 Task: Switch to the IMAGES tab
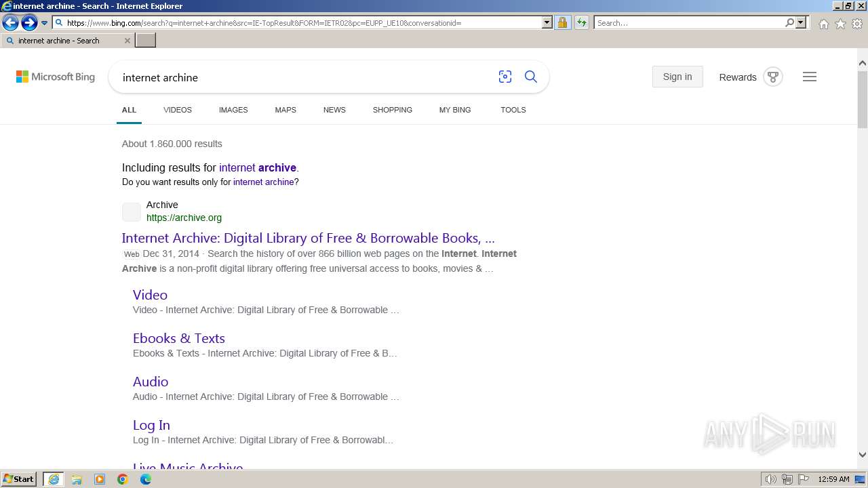pos(233,110)
